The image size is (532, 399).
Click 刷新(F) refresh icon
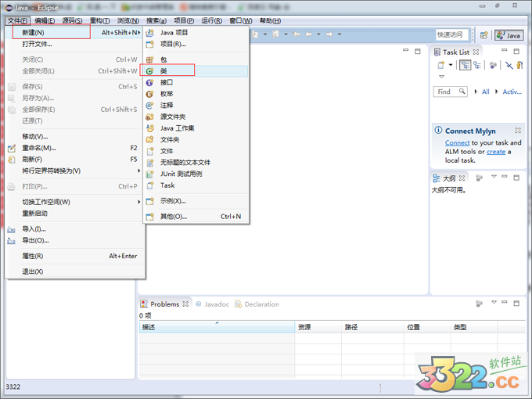pyautogui.click(x=12, y=160)
